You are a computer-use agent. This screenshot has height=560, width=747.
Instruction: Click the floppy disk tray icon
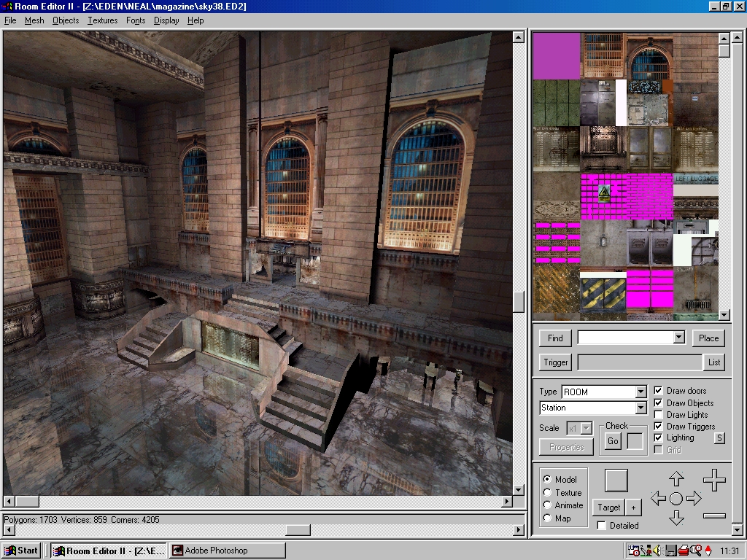click(x=670, y=551)
